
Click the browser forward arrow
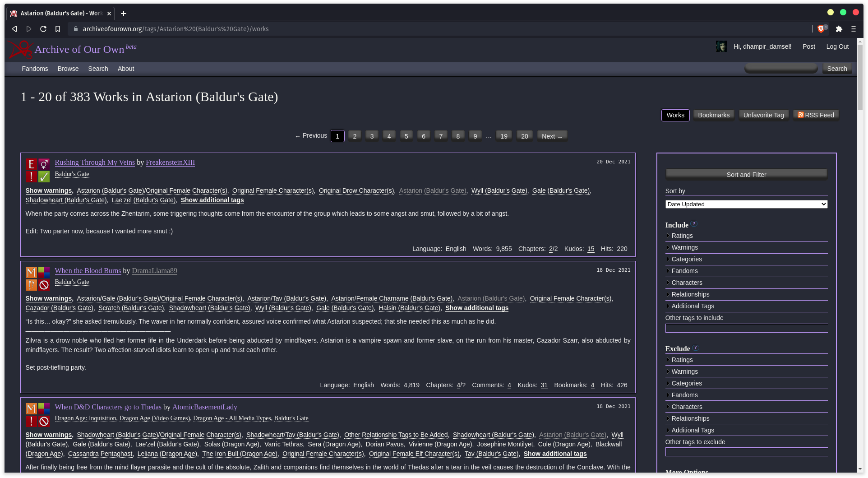[29, 29]
